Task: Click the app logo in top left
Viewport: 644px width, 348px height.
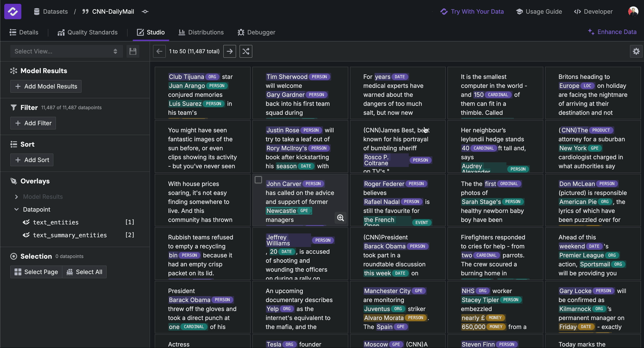Action: click(x=13, y=12)
